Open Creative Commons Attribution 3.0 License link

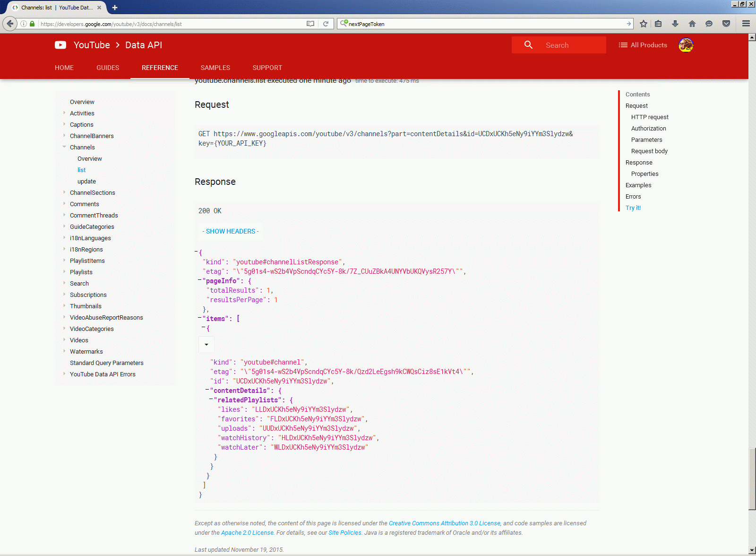[444, 523]
